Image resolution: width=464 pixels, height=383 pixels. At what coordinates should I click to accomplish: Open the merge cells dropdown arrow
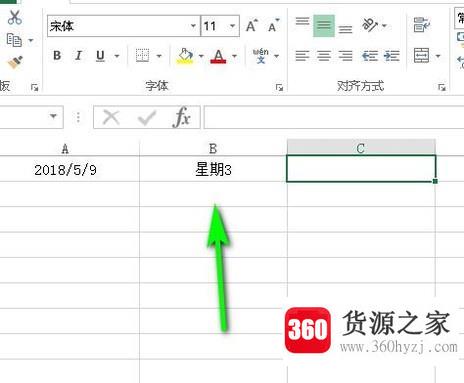(x=438, y=56)
